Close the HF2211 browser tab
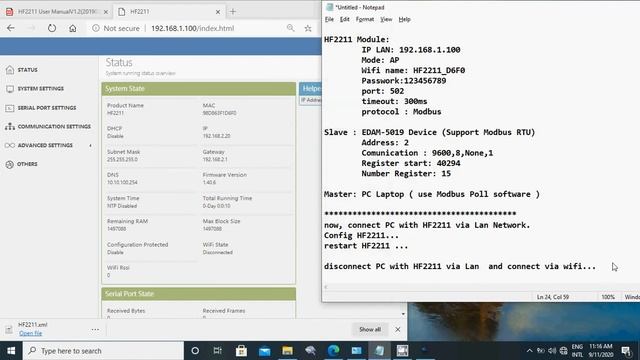Image resolution: width=640 pixels, height=360 pixels. pyautogui.click(x=218, y=12)
